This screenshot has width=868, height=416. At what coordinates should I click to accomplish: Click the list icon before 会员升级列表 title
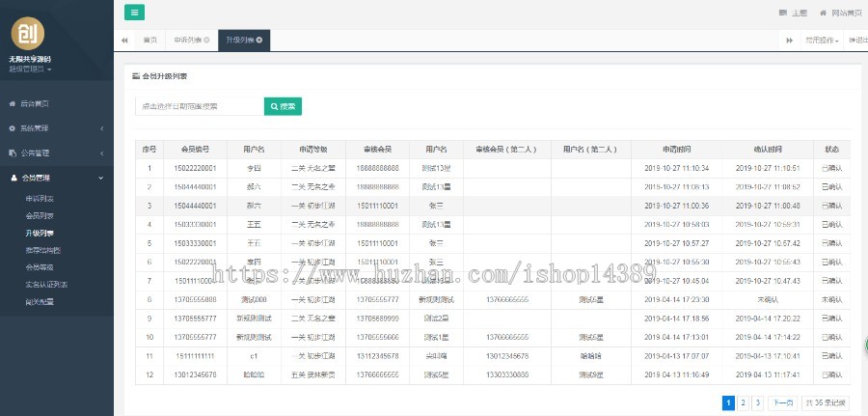tap(136, 76)
